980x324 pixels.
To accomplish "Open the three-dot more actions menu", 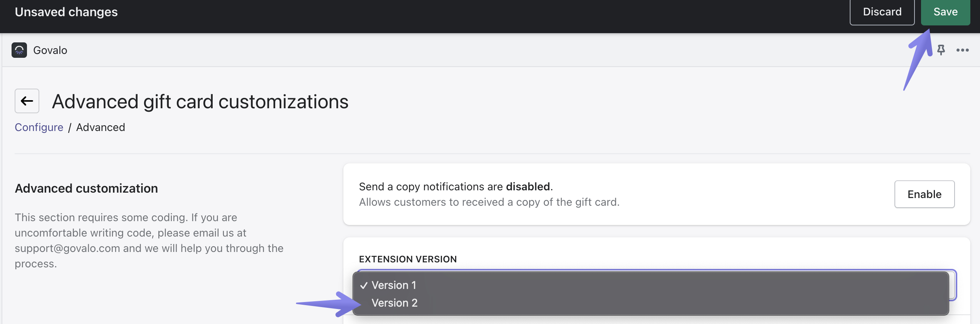I will [962, 50].
